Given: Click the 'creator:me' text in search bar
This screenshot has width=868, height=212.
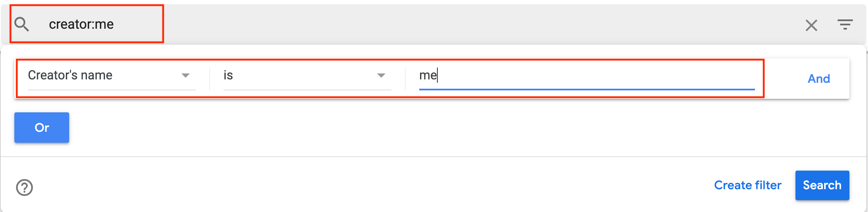Looking at the screenshot, I should click(x=81, y=24).
